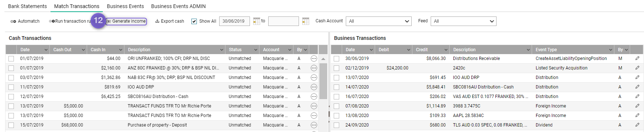
Task: Open more options for ORI UNFRANKED row
Action: click(314, 59)
